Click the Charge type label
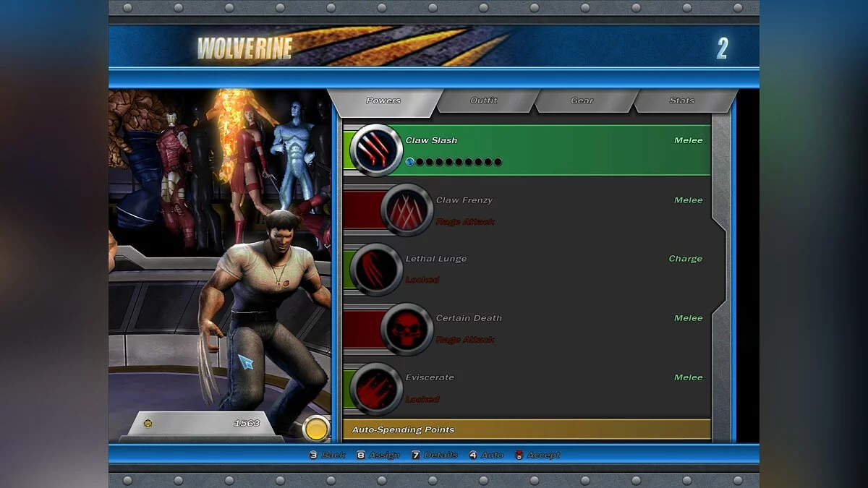Screen dimensions: 868x488 686,259
